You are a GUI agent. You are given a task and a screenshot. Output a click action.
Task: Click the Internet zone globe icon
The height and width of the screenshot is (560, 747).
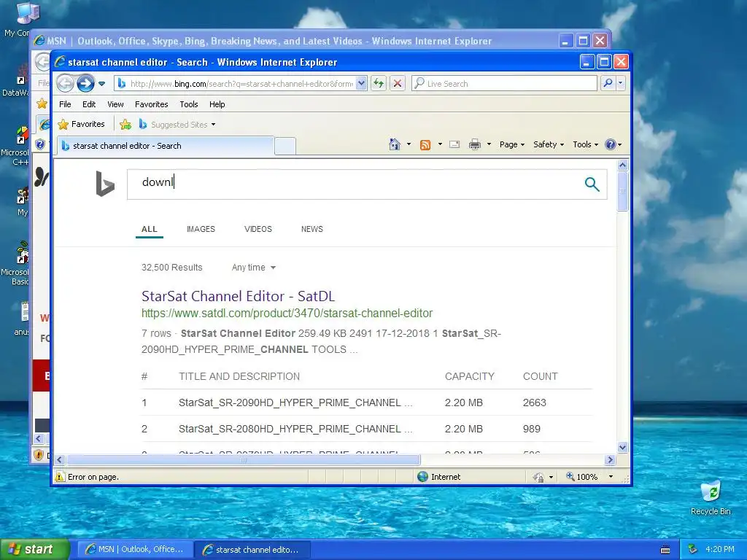[422, 477]
